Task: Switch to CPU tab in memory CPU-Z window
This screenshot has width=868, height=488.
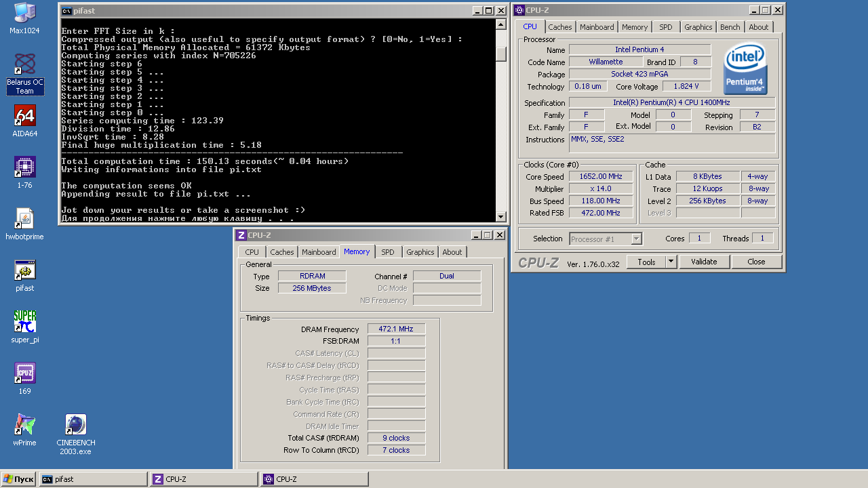Action: [x=252, y=252]
